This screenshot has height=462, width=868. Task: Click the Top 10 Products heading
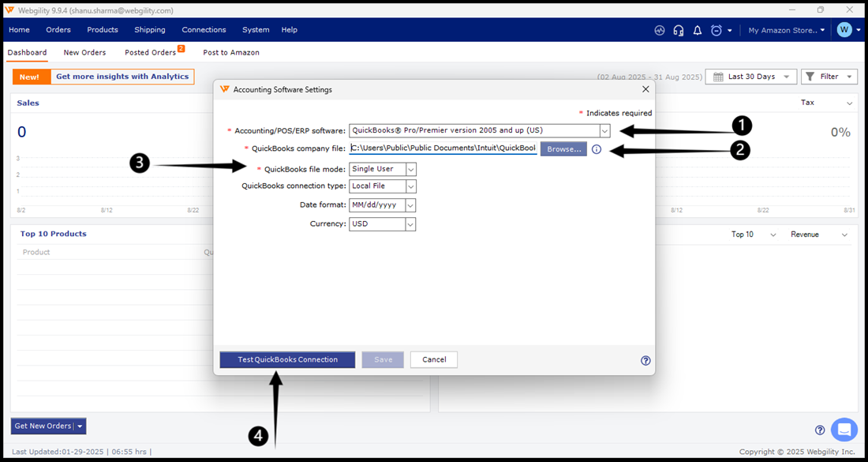(53, 234)
